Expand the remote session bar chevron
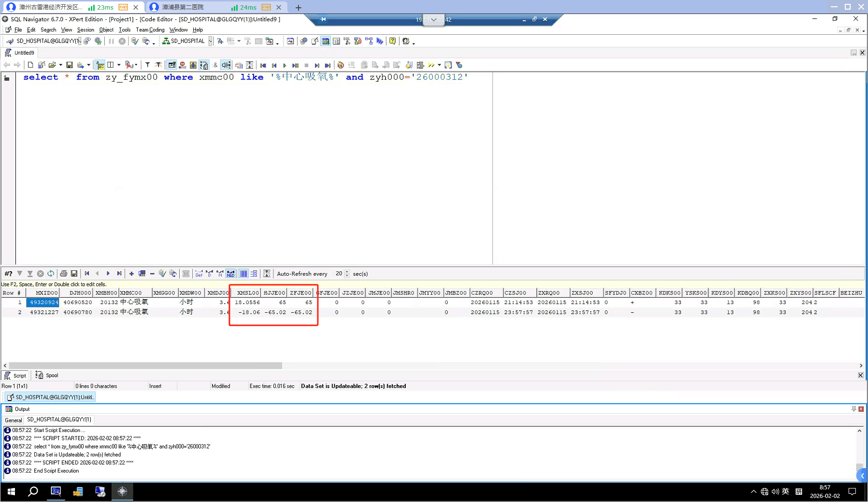Screen dimensions: 868x502 434,20
